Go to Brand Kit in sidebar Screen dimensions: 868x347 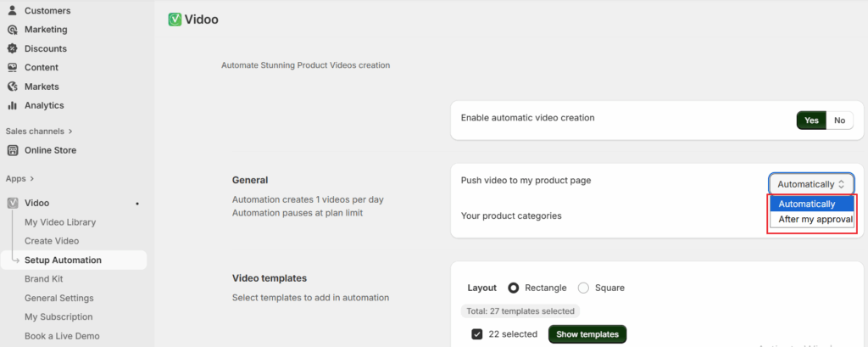coord(44,279)
